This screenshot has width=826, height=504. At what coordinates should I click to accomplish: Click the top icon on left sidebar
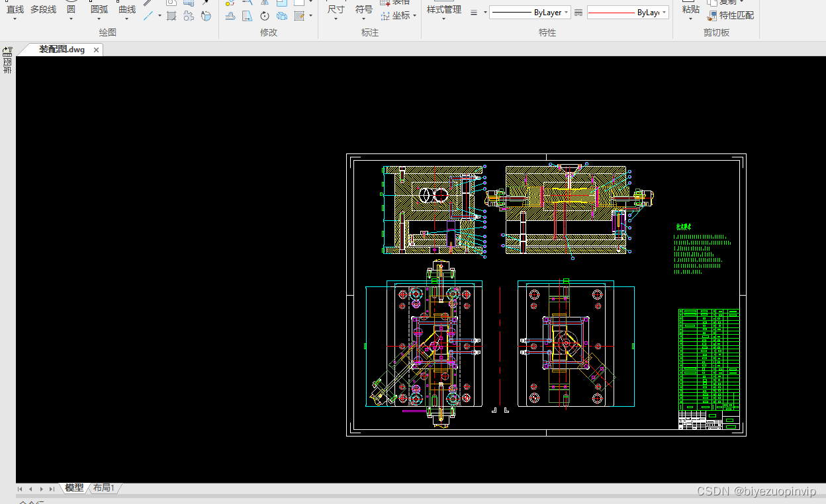[7, 50]
